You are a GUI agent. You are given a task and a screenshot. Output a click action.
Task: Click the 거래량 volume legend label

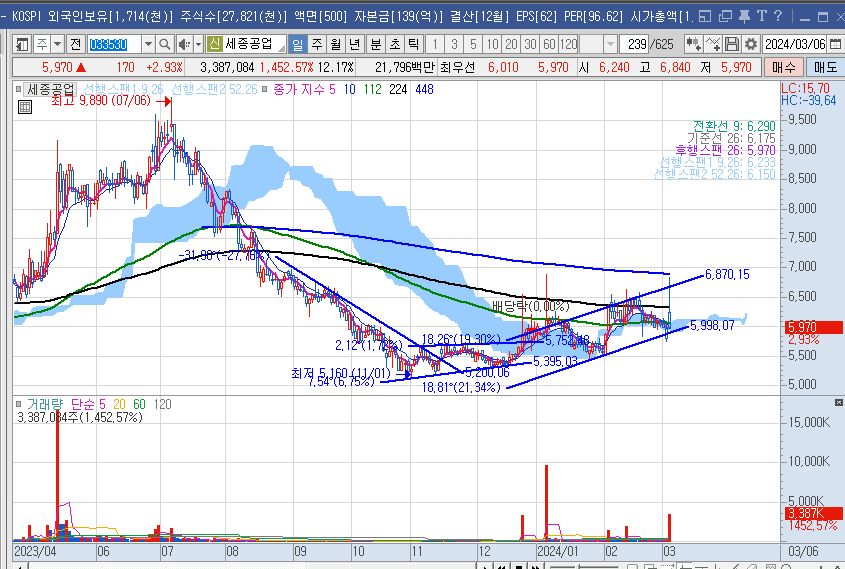pyautogui.click(x=45, y=404)
